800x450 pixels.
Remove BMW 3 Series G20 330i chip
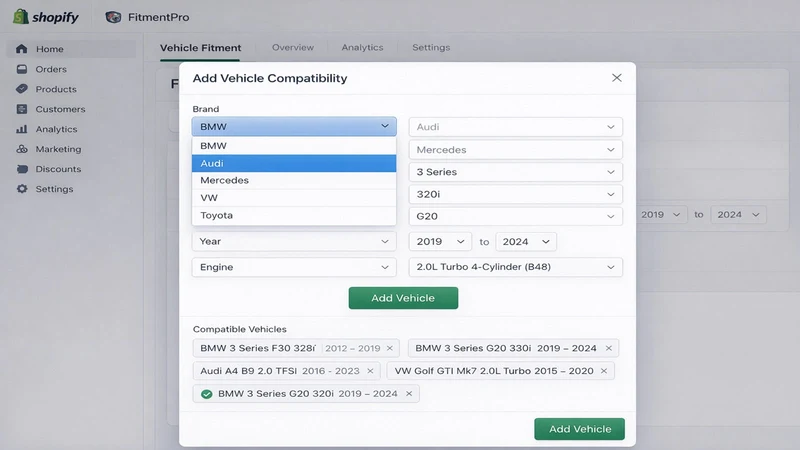(x=609, y=348)
